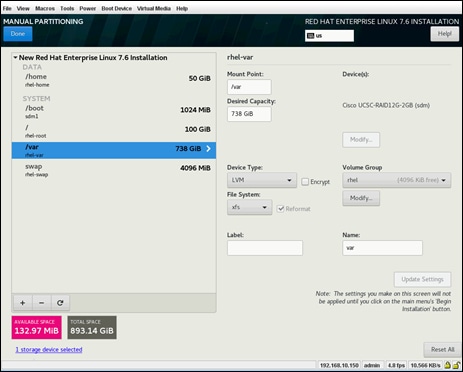Click the Update Settings button
This screenshot has width=463, height=372.
point(422,279)
